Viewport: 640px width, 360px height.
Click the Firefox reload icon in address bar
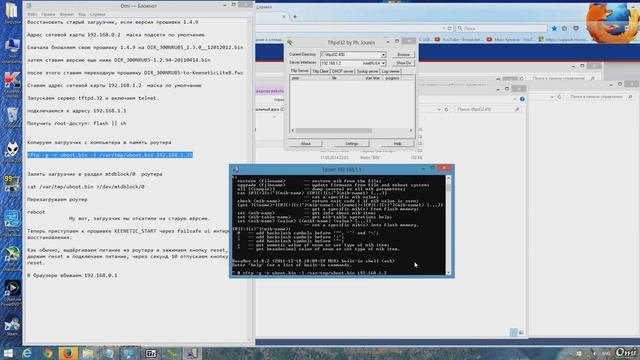point(449,28)
